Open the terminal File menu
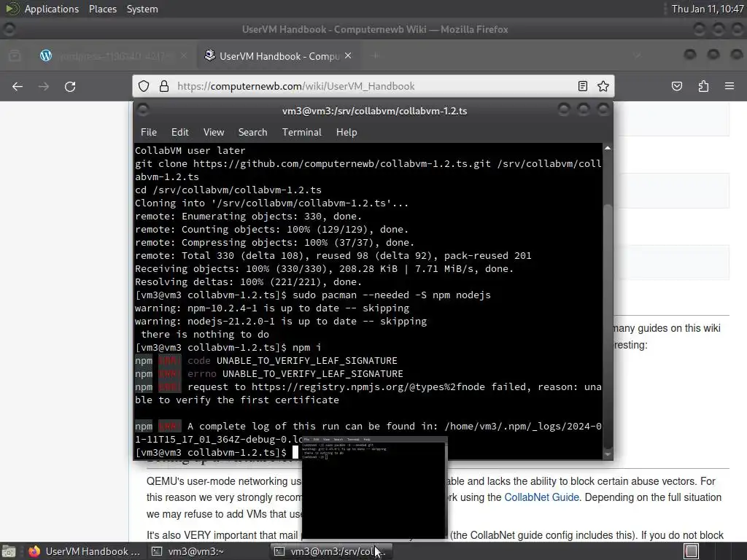This screenshot has height=560, width=747. pos(149,133)
